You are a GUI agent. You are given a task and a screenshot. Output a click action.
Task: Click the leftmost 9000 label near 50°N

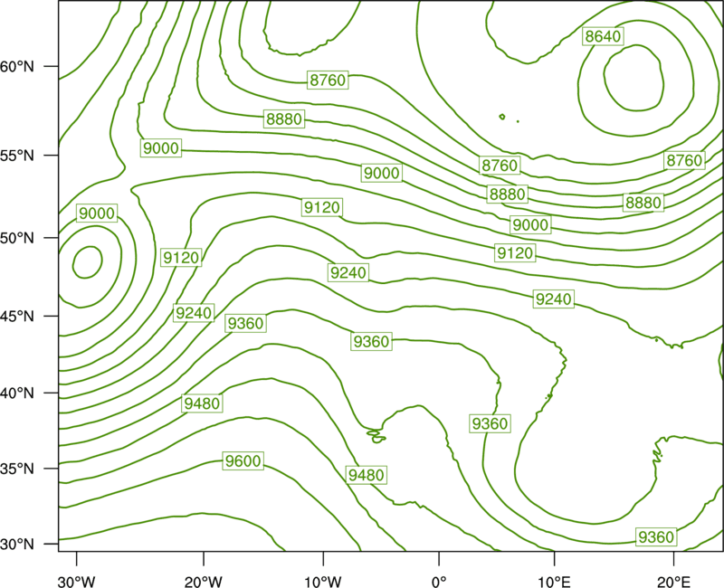97,213
